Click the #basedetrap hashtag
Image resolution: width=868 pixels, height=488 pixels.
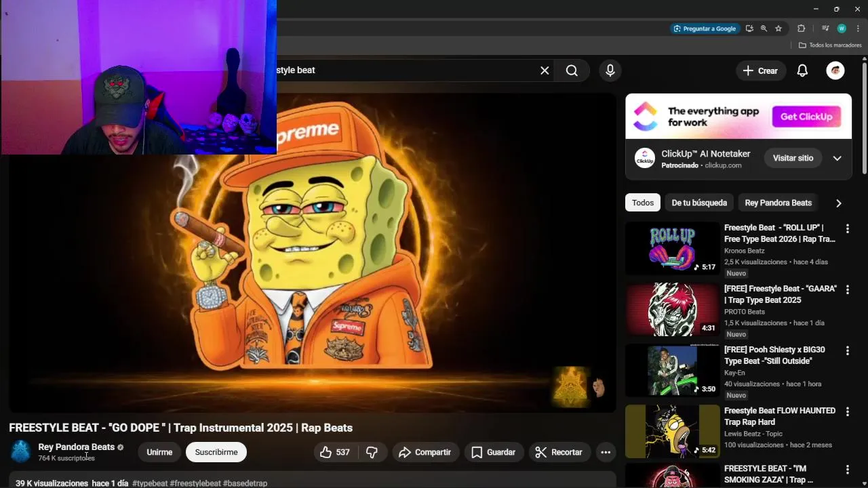click(x=245, y=483)
